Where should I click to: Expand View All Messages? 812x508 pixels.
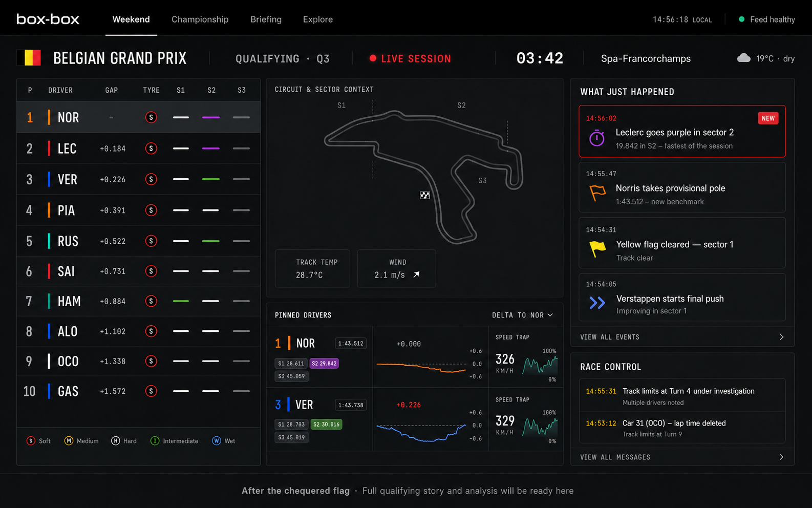tap(682, 457)
